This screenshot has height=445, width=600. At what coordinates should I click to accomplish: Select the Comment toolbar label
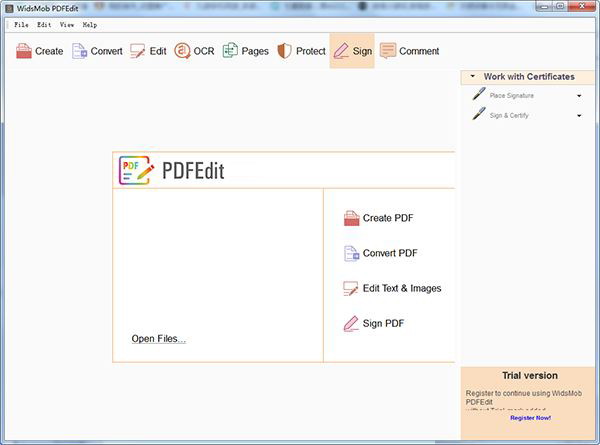[419, 51]
